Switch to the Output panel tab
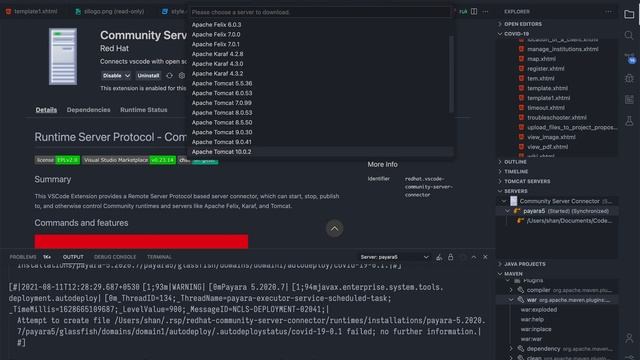 point(73,257)
